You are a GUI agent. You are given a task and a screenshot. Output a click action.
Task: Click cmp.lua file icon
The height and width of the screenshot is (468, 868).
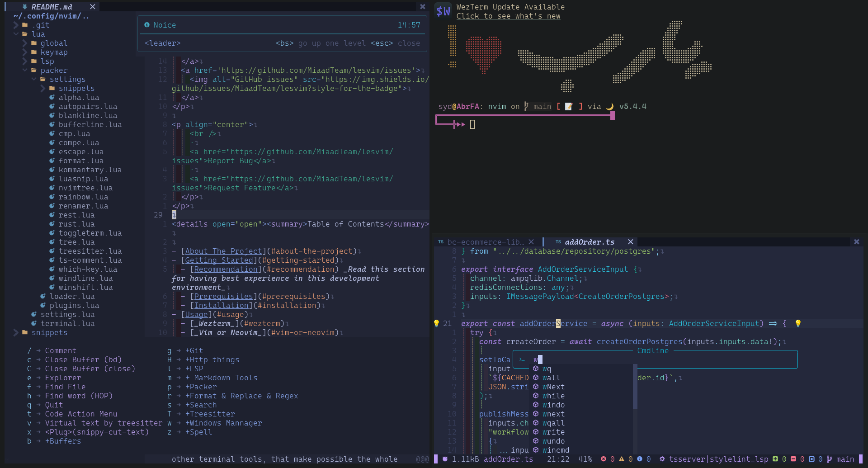click(52, 133)
